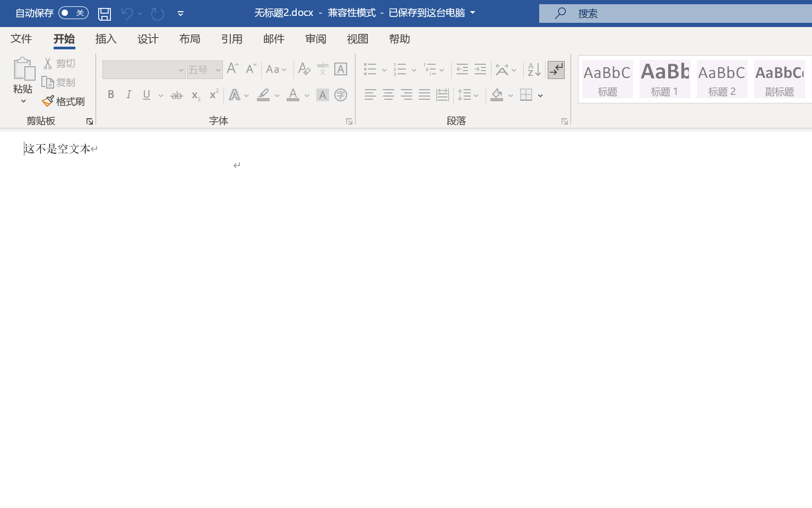Apply character border icon
The image size is (812, 508).
[341, 69]
